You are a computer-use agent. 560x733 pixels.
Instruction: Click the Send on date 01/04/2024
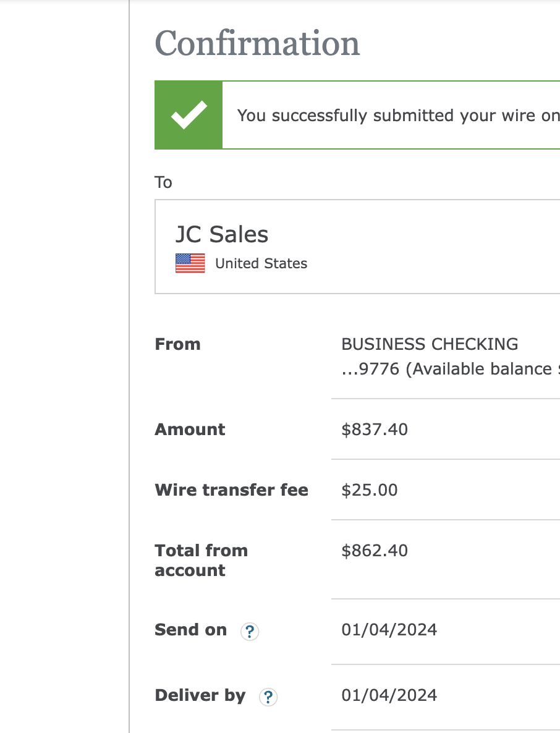[x=389, y=630]
